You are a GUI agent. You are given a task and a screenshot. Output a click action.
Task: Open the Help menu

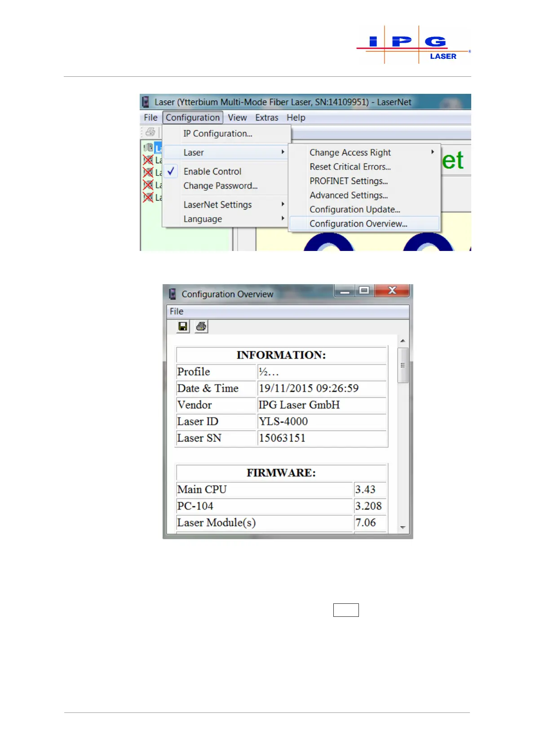[296, 118]
